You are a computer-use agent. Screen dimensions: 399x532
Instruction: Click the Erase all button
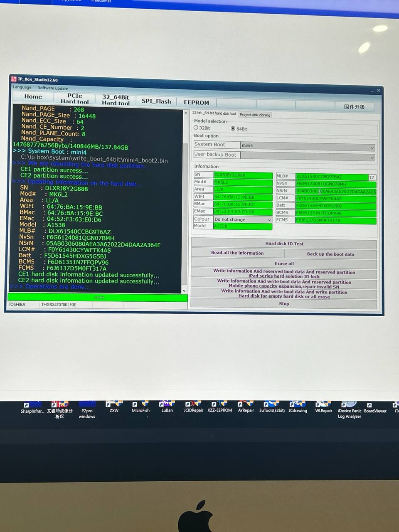pos(284,264)
